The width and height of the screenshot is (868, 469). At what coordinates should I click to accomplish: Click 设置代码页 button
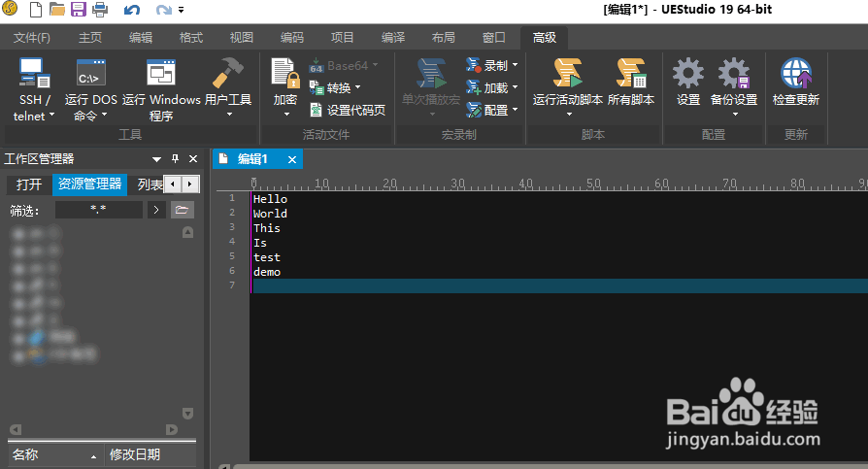click(347, 110)
